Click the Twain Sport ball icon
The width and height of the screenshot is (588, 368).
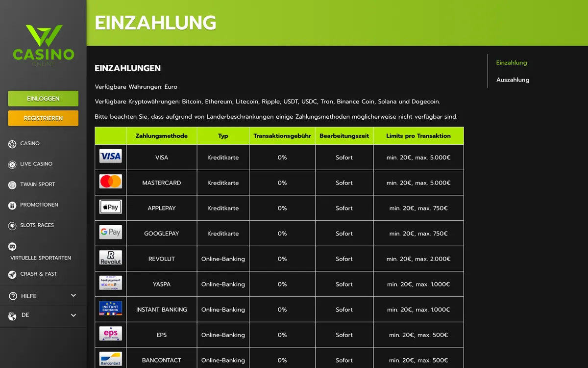(12, 185)
